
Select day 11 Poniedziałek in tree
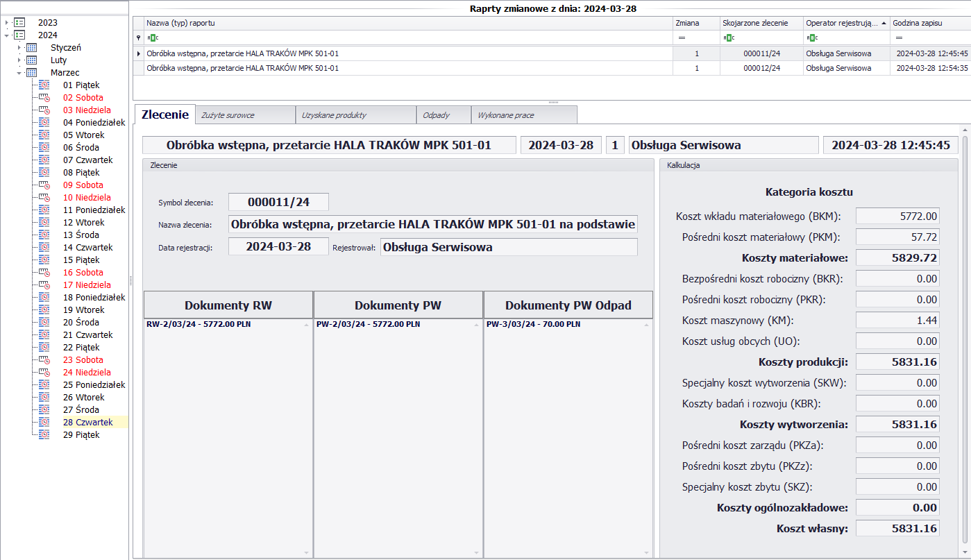point(94,210)
